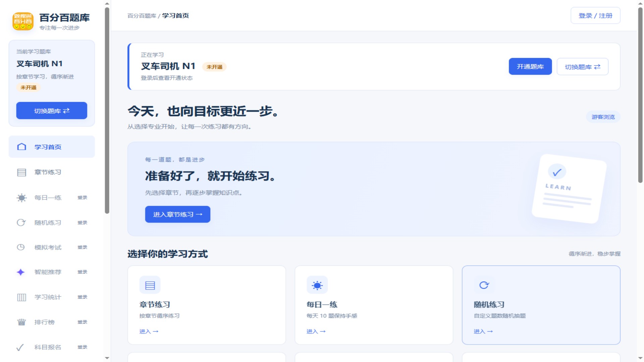Open 章节练习 in the sidebar menu
The width and height of the screenshot is (644, 362).
point(52,172)
